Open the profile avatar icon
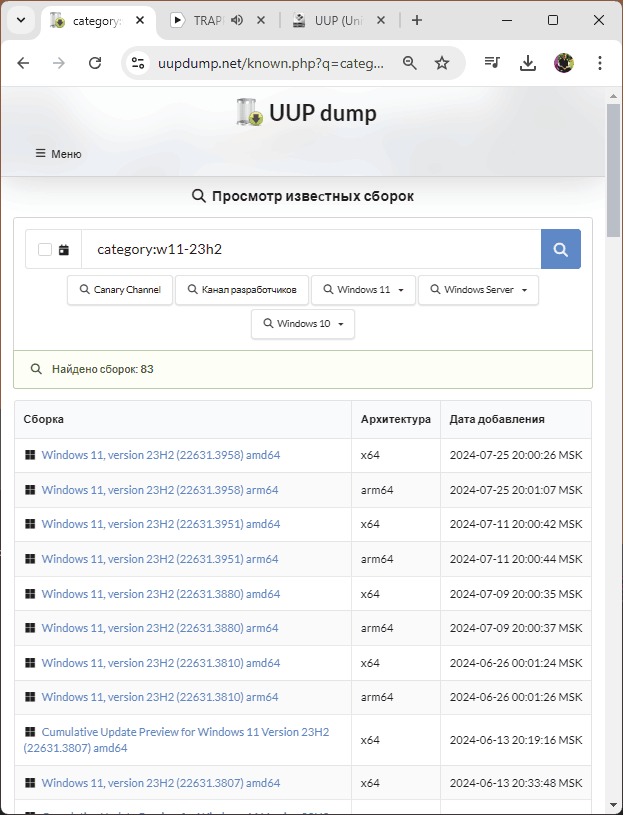The height and width of the screenshot is (815, 623). pyautogui.click(x=563, y=63)
